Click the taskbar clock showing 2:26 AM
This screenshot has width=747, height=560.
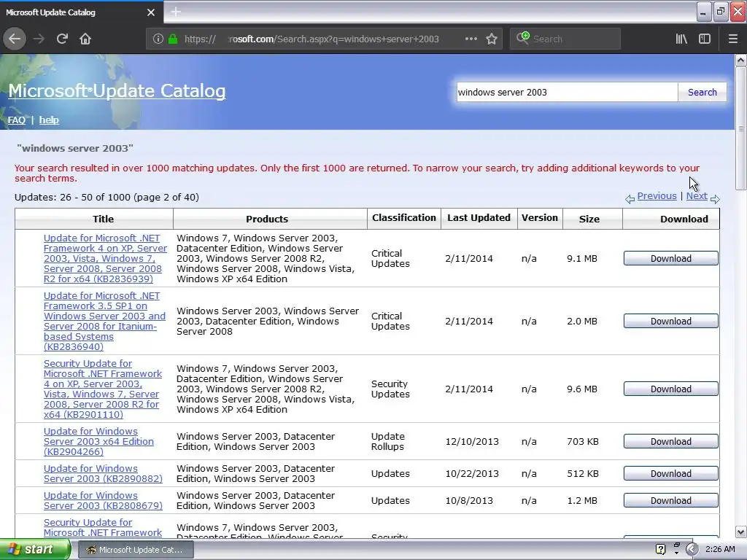click(720, 550)
